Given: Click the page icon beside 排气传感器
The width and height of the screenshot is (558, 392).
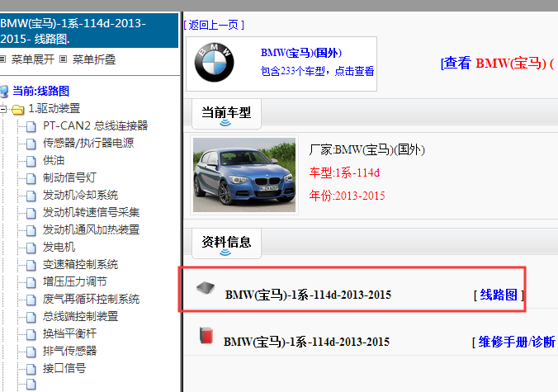Looking at the screenshot, I should [x=31, y=352].
